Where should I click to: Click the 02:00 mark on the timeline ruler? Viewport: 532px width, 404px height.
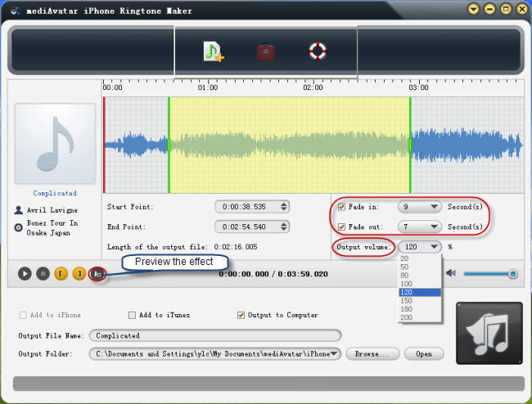313,88
